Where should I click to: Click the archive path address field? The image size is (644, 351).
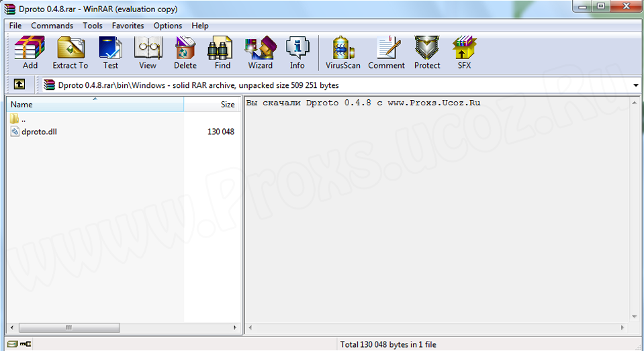point(337,85)
